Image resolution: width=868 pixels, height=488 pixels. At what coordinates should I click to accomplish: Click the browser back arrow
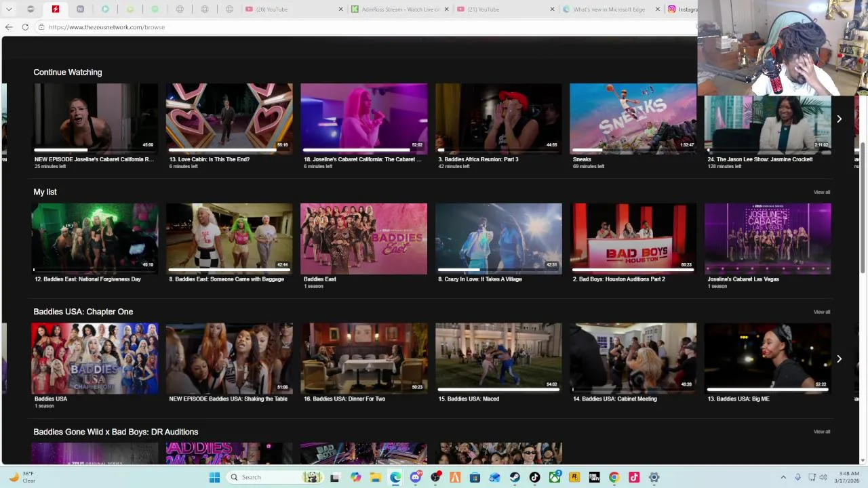pos(9,27)
